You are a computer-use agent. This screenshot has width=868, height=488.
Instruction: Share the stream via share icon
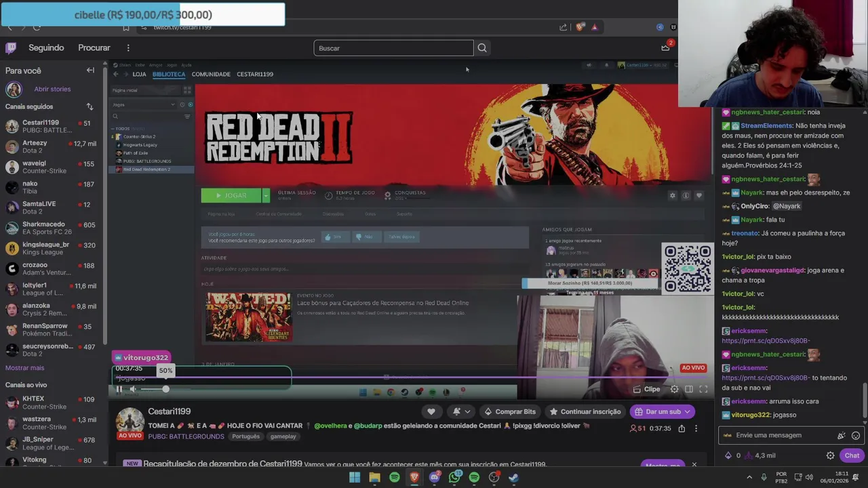pyautogui.click(x=682, y=428)
